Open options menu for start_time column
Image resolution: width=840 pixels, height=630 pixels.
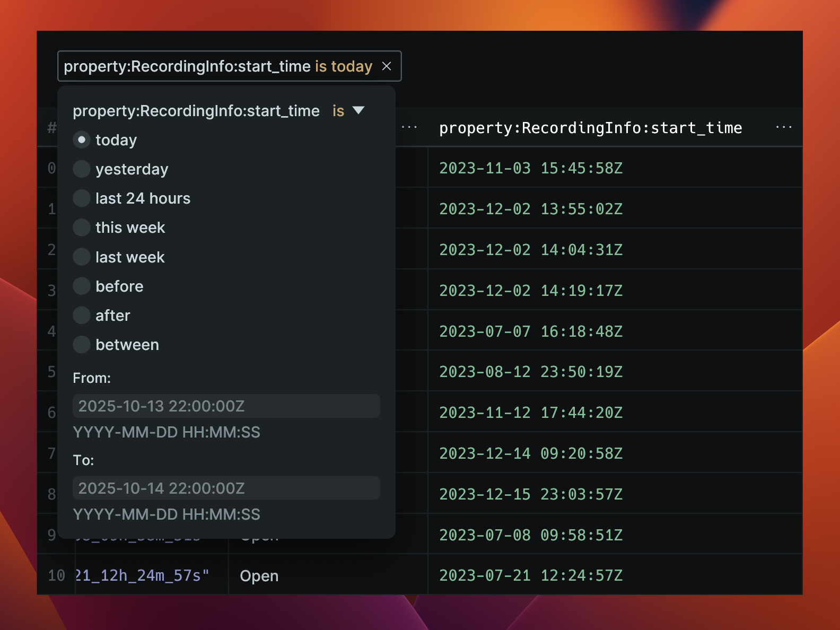click(783, 127)
